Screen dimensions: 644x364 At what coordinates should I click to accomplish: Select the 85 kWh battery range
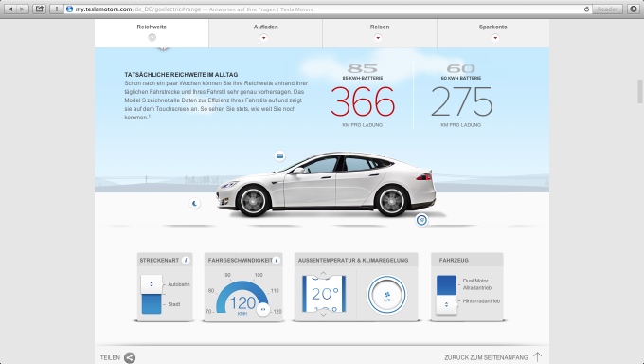point(362,96)
